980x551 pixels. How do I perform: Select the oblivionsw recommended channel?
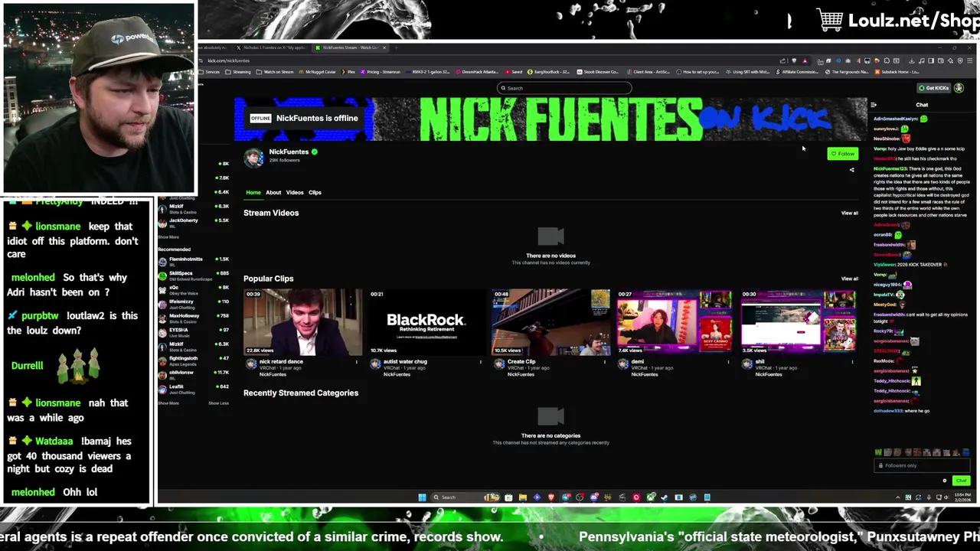point(193,374)
